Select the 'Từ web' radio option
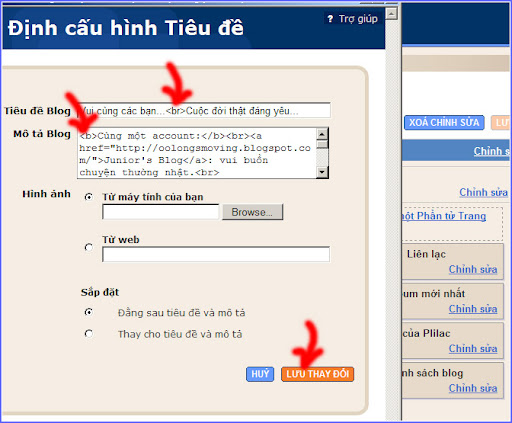512x423 pixels. pos(89,247)
